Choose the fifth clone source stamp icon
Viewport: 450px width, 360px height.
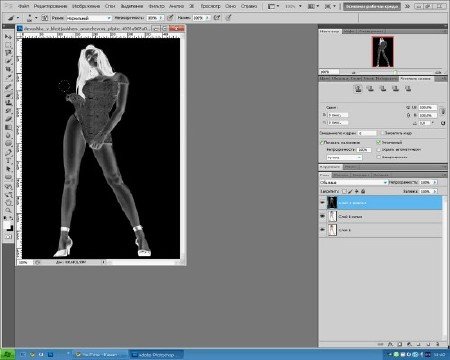[408, 89]
